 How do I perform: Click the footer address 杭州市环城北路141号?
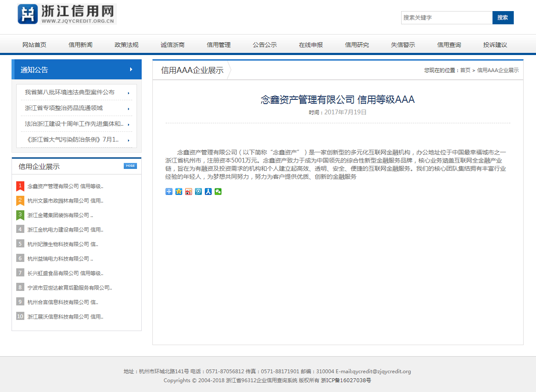click(x=164, y=372)
